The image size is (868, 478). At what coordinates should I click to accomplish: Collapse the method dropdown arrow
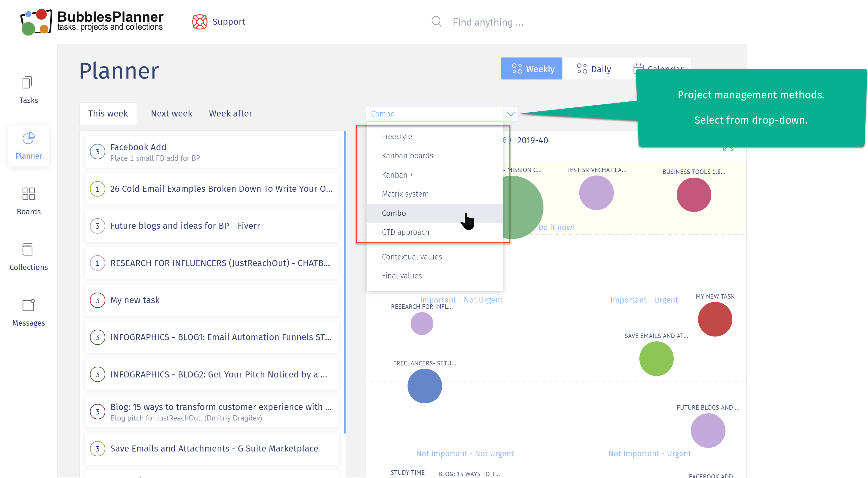[510, 114]
